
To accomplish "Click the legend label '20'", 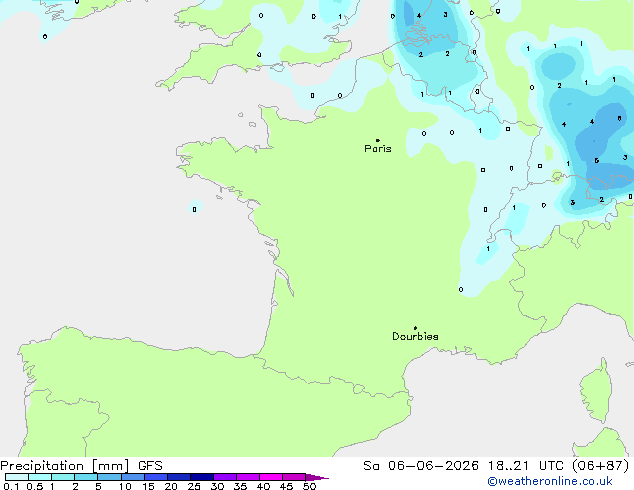I will point(171,486).
